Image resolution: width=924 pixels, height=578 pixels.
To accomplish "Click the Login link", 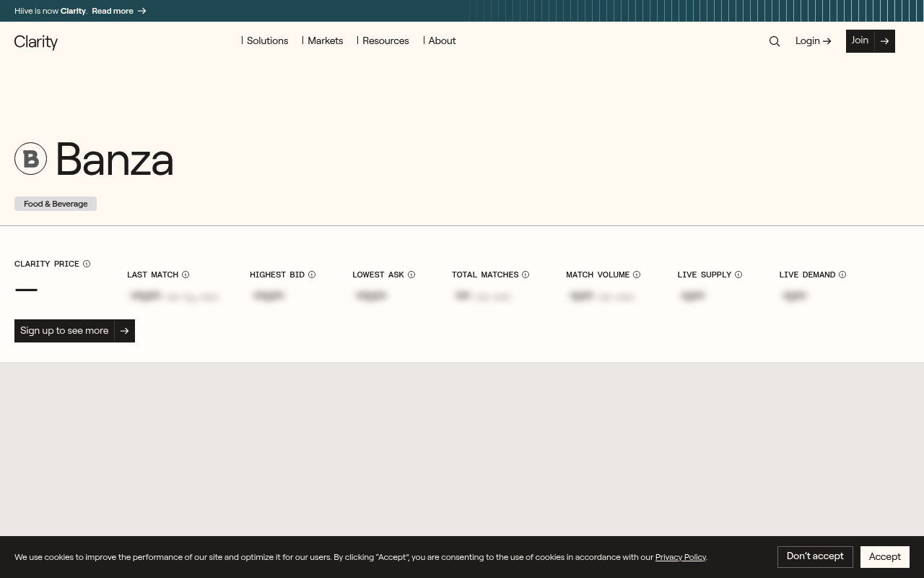I will [814, 41].
